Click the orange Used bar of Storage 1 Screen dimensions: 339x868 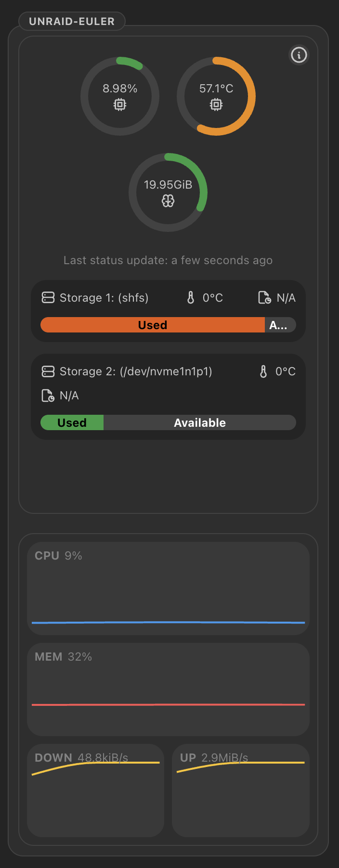coord(153,325)
